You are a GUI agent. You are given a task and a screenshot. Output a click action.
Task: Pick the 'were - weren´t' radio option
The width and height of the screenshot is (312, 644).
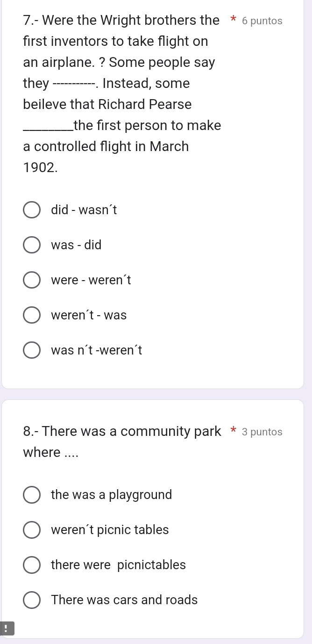32,280
